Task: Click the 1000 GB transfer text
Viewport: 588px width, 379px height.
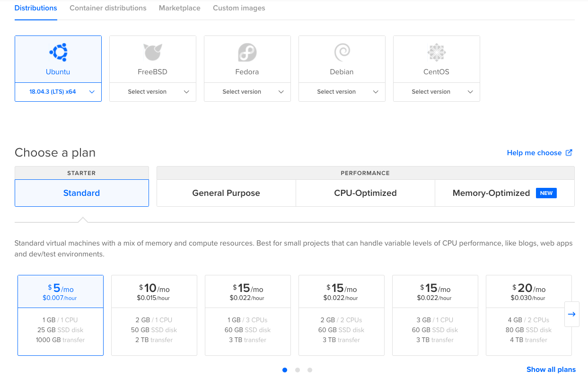Action: 61,340
